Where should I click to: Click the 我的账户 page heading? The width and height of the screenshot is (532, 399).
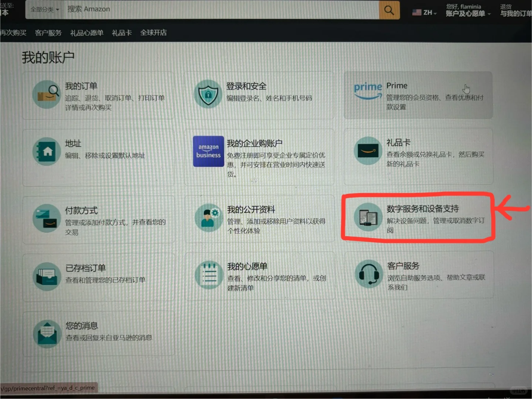(48, 57)
